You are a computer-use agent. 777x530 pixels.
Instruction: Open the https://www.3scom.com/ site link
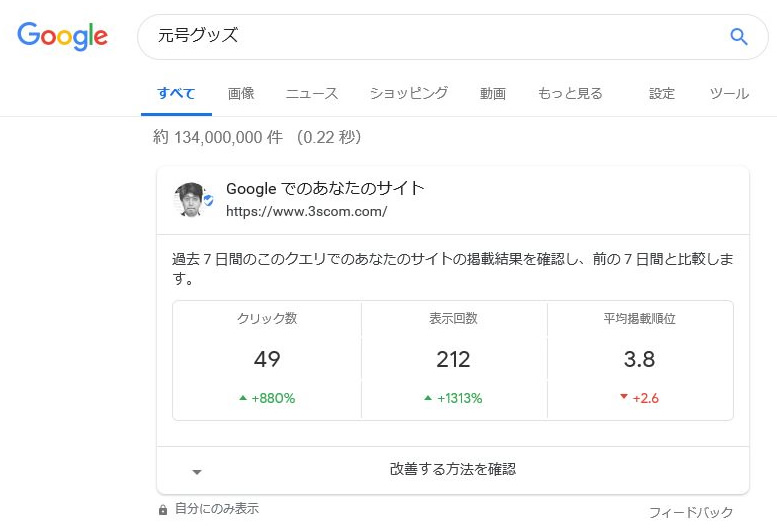coord(306,211)
